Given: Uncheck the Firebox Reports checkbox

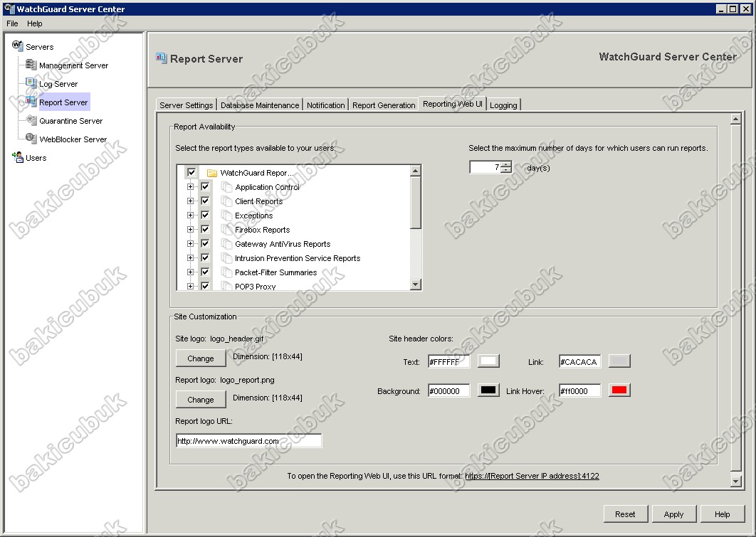Looking at the screenshot, I should [x=205, y=229].
